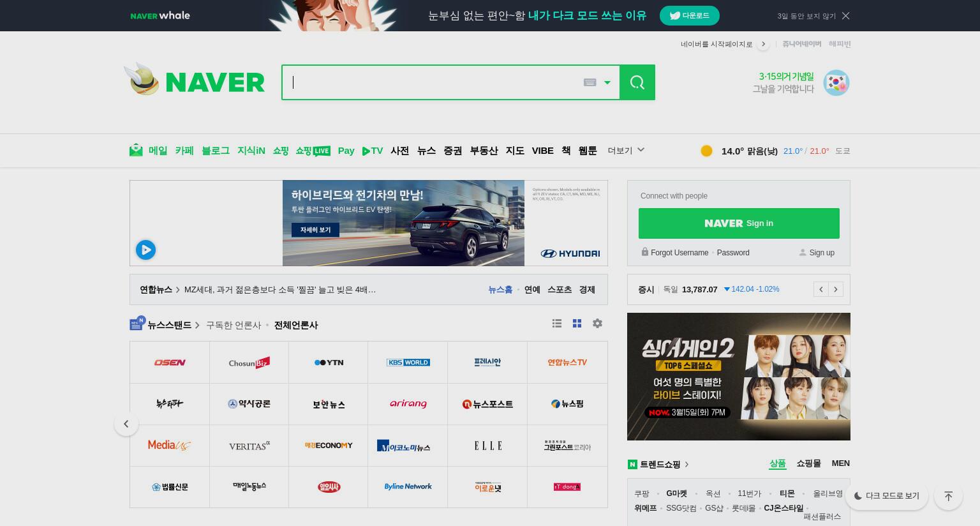Image resolution: width=980 pixels, height=526 pixels.
Task: Click the NAVER whale logo in banner
Action: click(160, 15)
